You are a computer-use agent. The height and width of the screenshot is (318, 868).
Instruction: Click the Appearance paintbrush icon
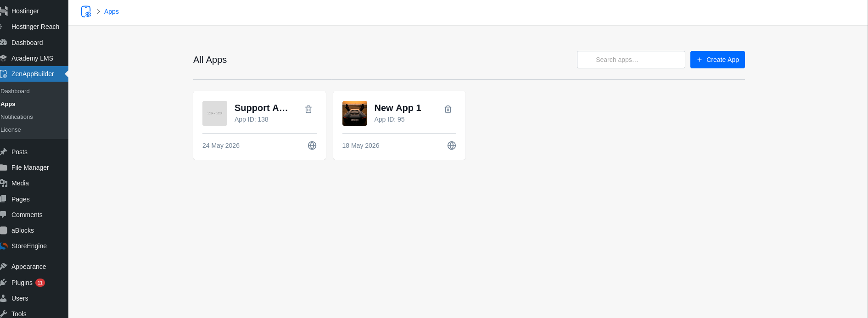(x=3, y=267)
